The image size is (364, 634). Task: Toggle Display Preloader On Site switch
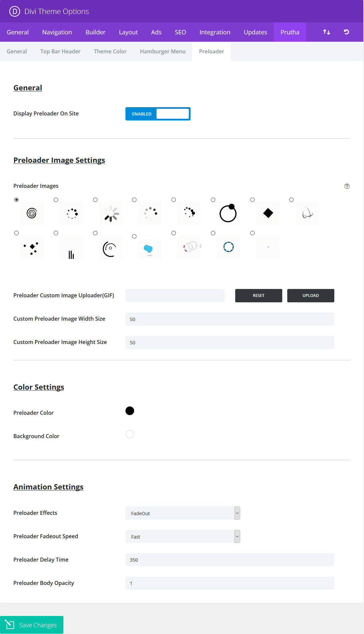click(x=158, y=114)
